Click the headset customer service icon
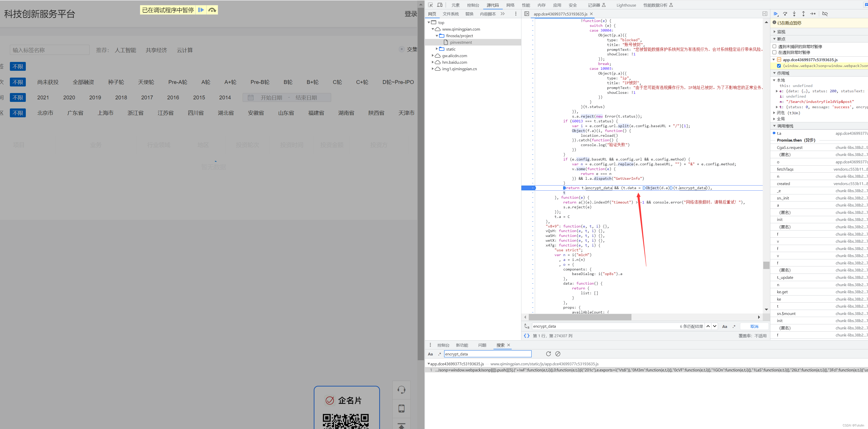 pos(401,390)
